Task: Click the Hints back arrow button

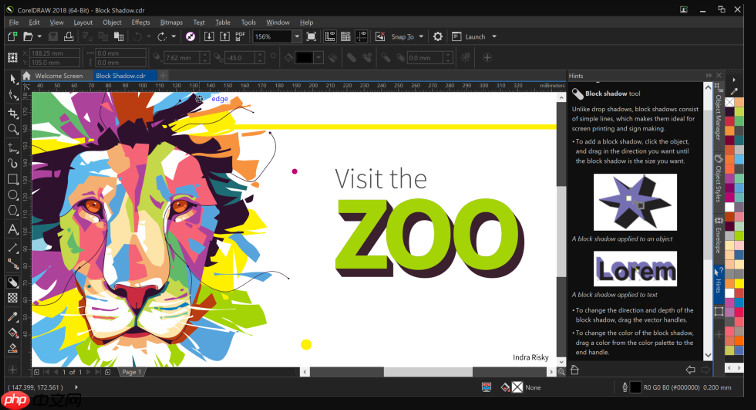Action: 690,370
